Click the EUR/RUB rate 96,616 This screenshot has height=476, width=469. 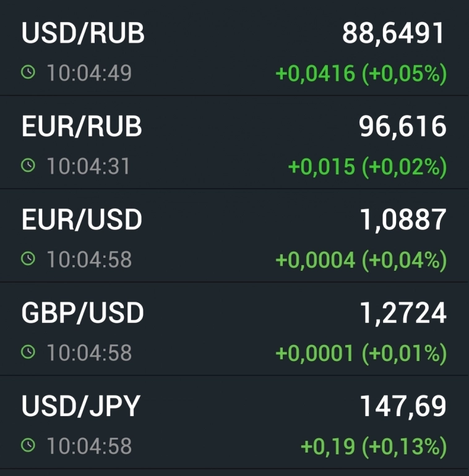pos(402,126)
